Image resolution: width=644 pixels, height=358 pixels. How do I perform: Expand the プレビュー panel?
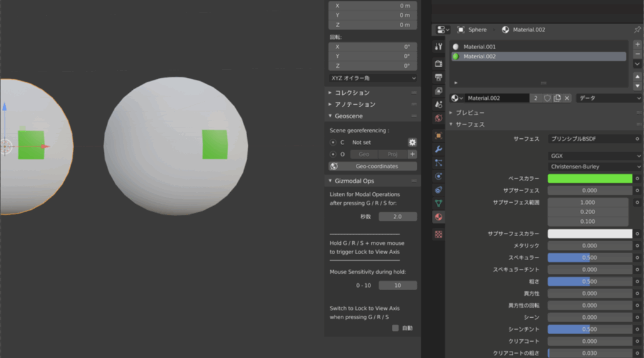click(469, 112)
